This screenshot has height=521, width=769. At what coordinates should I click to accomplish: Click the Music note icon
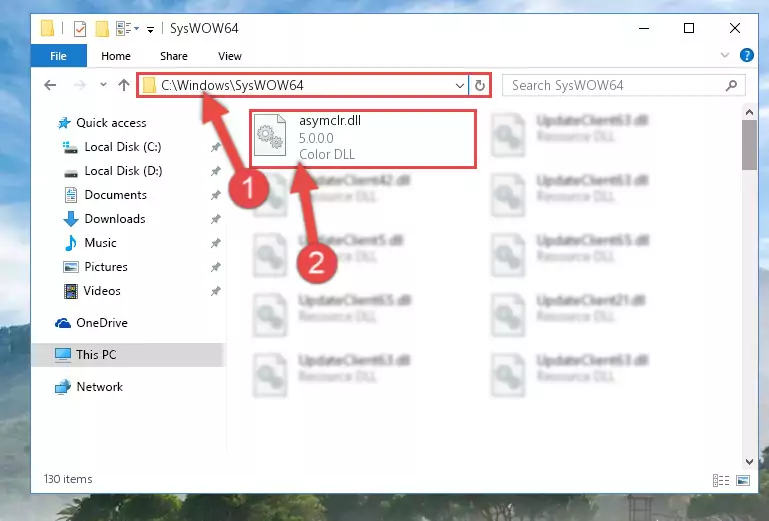[71, 243]
